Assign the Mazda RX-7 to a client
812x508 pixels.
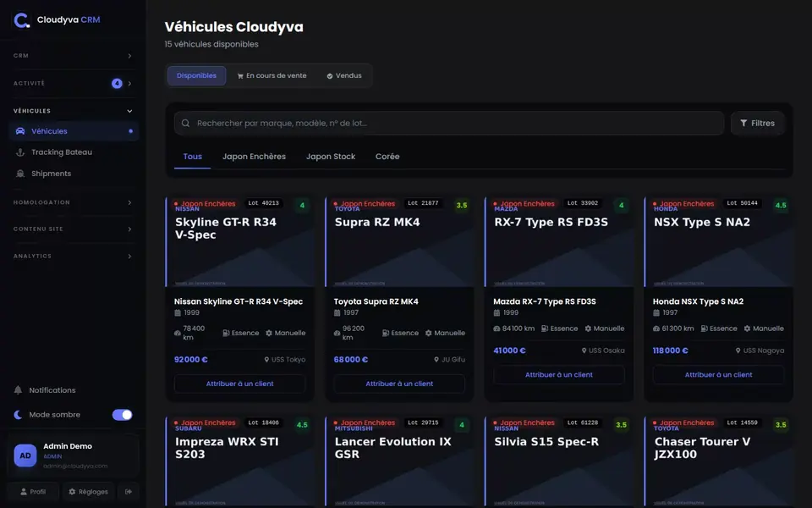[559, 375]
